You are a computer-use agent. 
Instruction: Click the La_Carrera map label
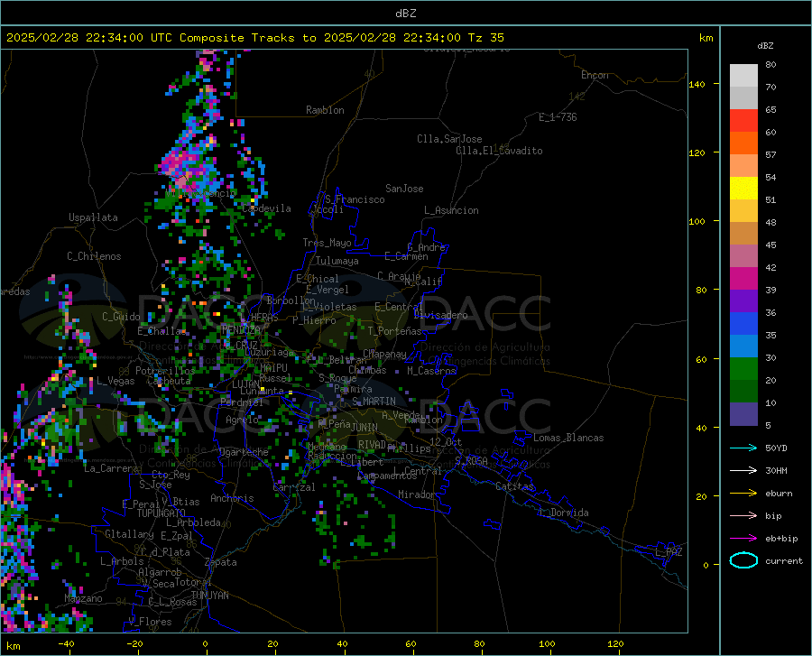(x=111, y=468)
